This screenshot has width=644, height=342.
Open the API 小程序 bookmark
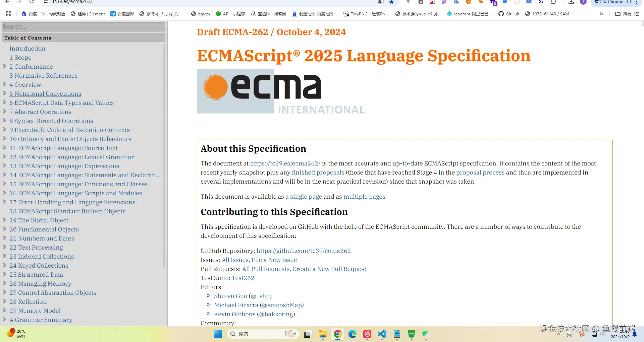(230, 14)
